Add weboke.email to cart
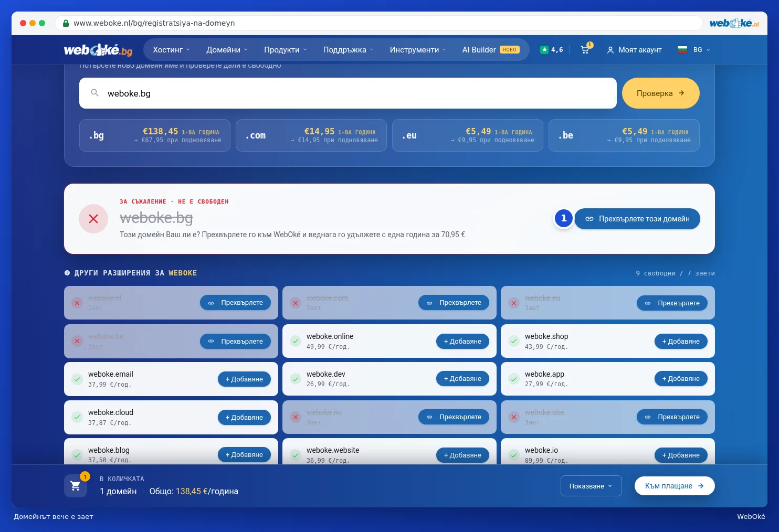This screenshot has height=532, width=779. tap(244, 379)
